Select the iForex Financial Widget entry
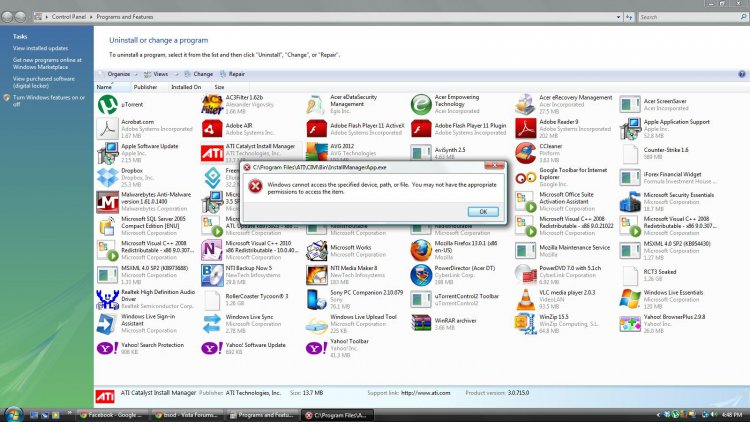The height and width of the screenshot is (422, 750). (669, 178)
